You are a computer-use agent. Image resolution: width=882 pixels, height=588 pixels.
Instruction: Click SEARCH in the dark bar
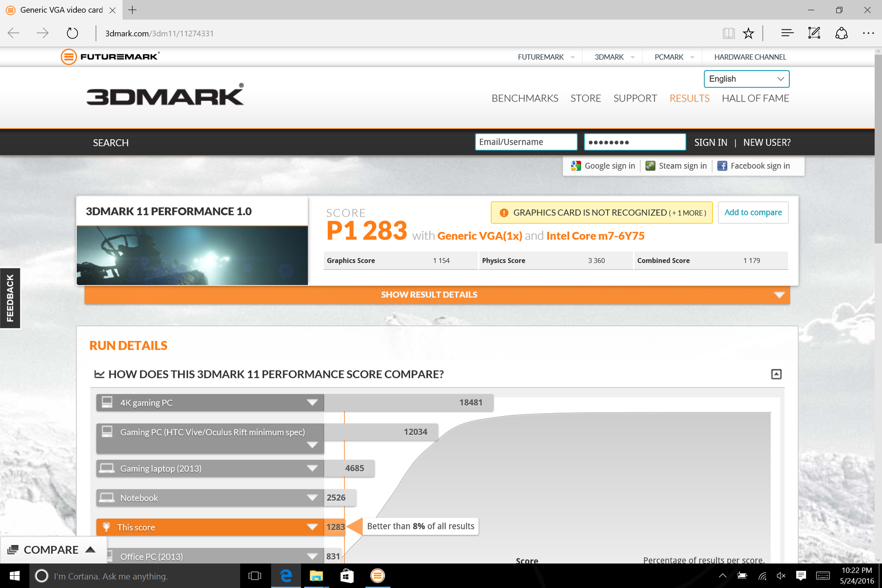pos(111,143)
